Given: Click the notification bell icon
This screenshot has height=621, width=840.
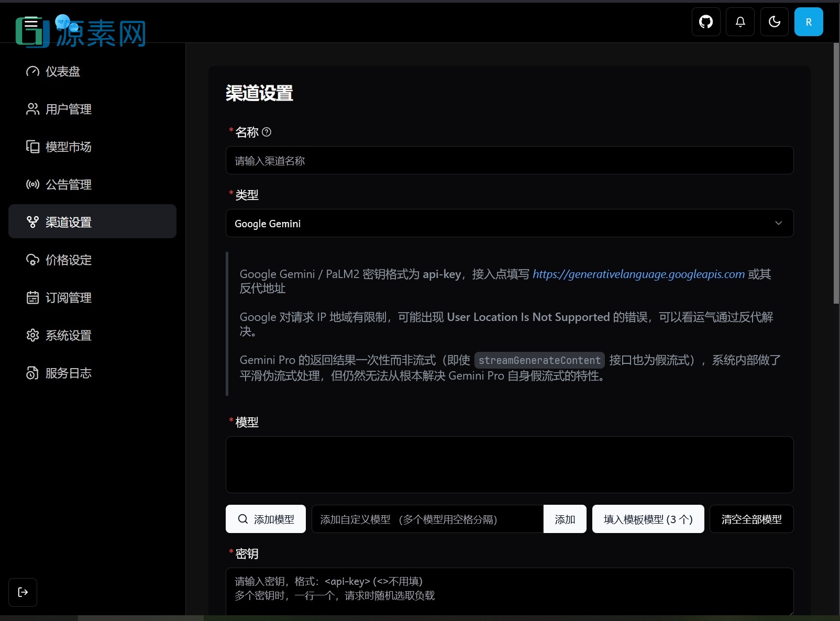Looking at the screenshot, I should click(x=740, y=21).
